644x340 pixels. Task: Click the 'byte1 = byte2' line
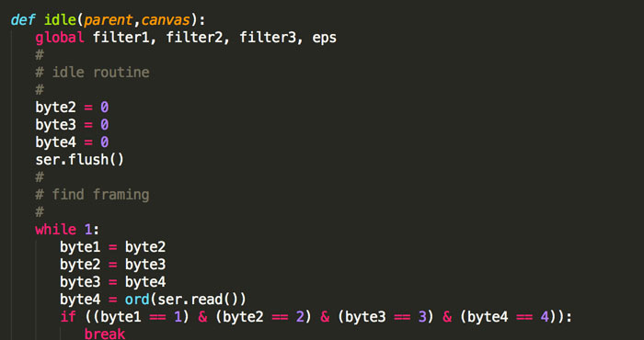[113, 247]
